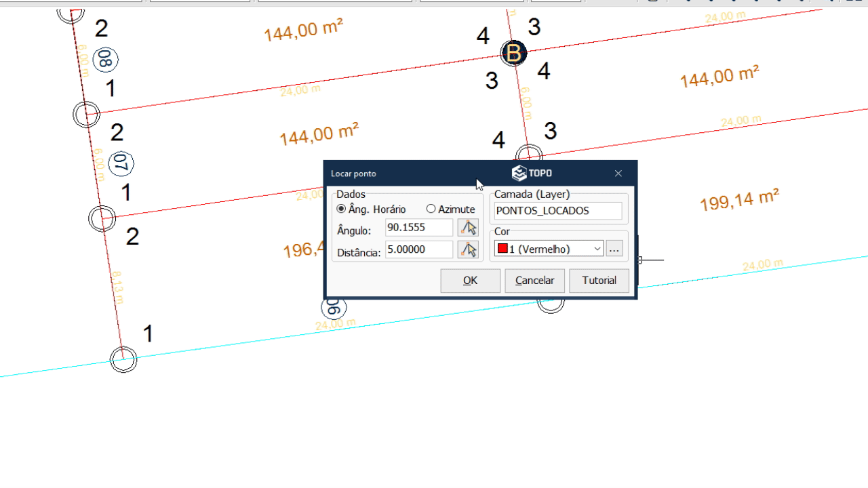Click the lot 06 circled label

click(334, 308)
